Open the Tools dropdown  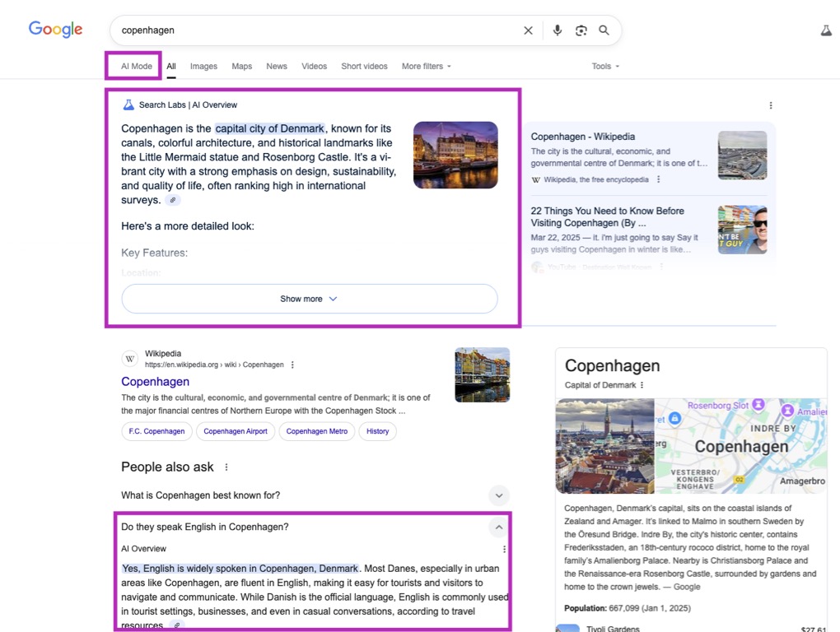(x=605, y=67)
